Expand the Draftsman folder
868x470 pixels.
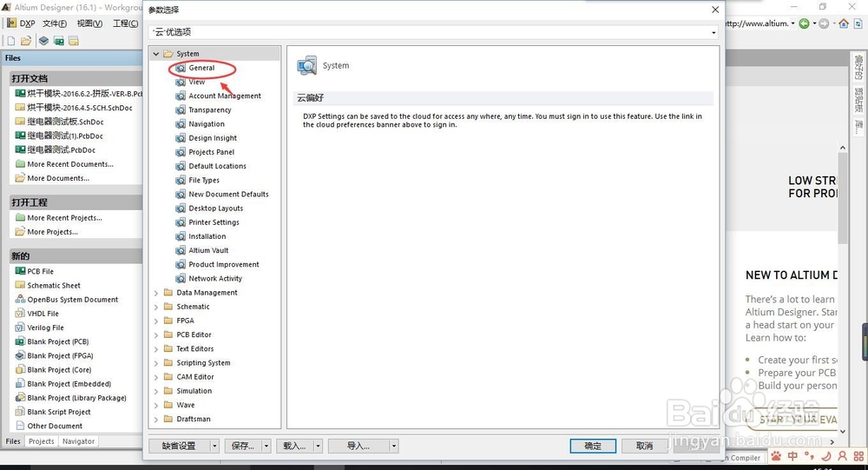(x=156, y=419)
